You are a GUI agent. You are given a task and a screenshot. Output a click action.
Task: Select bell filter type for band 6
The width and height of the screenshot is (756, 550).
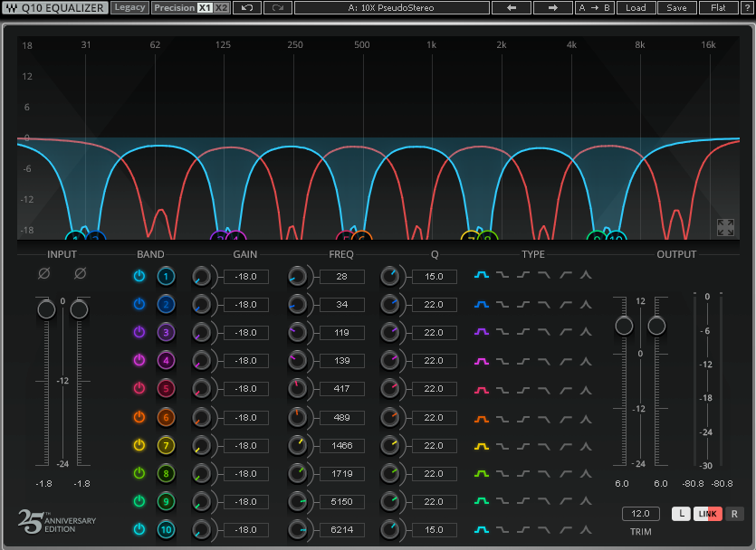pos(481,419)
